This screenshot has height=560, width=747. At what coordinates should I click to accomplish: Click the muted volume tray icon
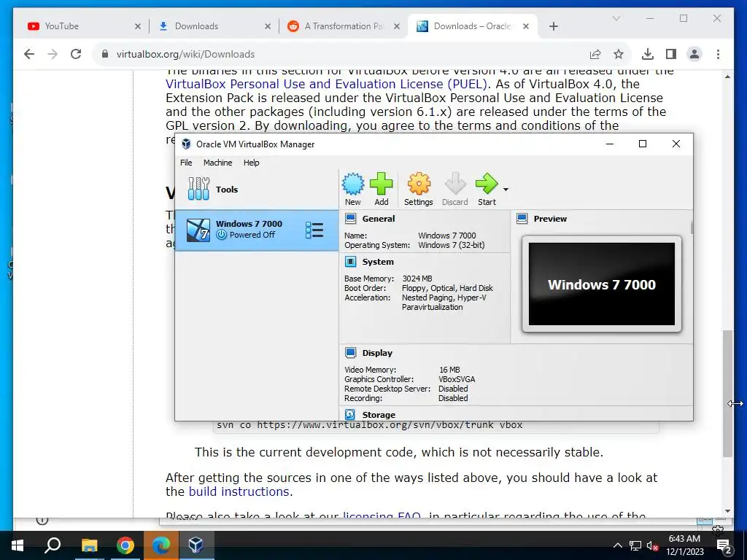click(x=653, y=545)
